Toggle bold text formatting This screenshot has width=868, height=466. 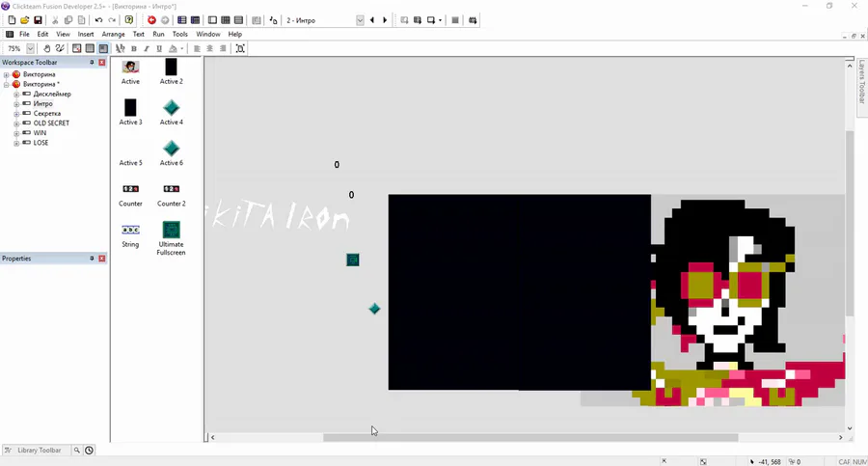(133, 49)
